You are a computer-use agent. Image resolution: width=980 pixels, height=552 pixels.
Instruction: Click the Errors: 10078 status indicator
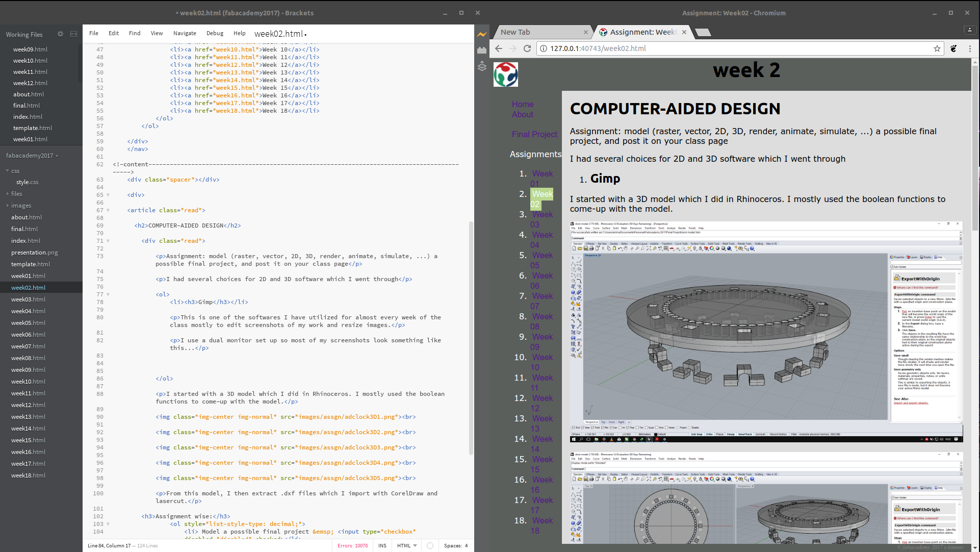(352, 546)
